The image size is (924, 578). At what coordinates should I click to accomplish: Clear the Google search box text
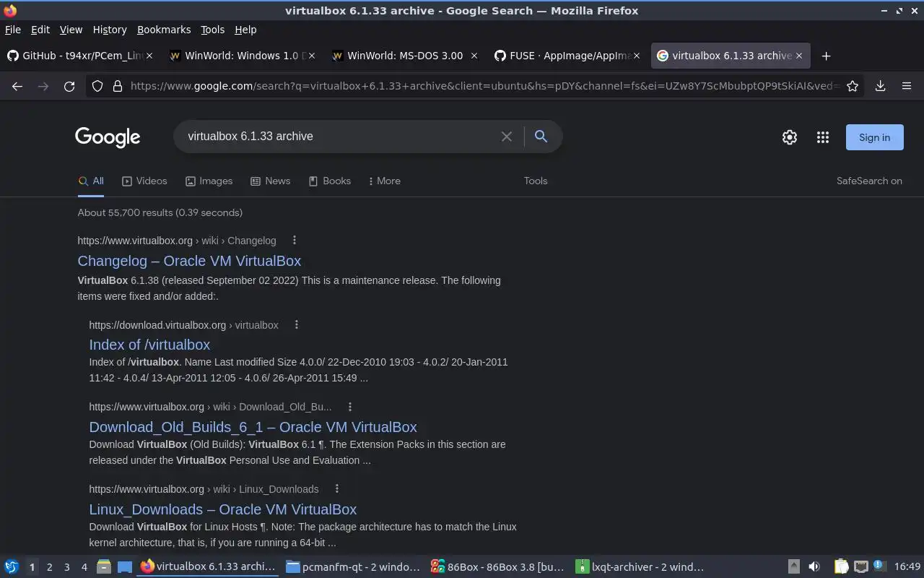tap(507, 137)
